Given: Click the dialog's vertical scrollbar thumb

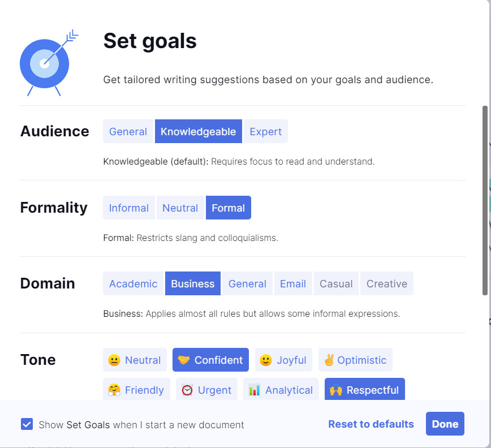Looking at the screenshot, I should pyautogui.click(x=485, y=200).
